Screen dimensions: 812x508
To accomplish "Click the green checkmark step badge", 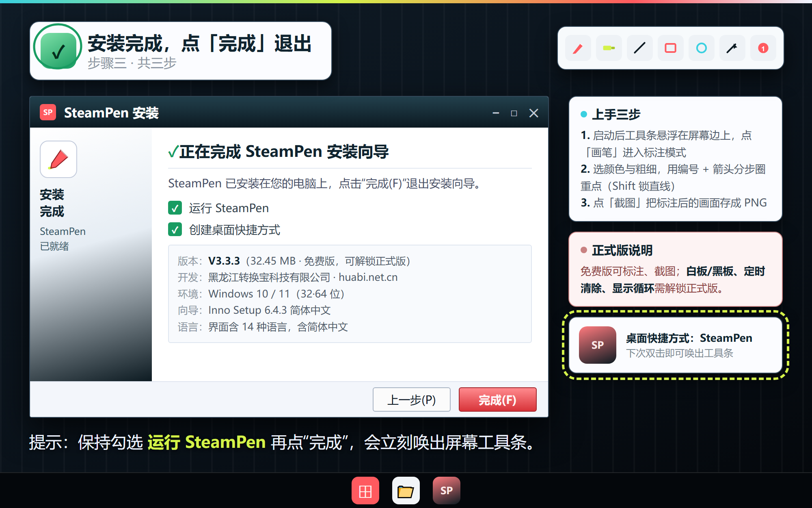I will pos(58,50).
